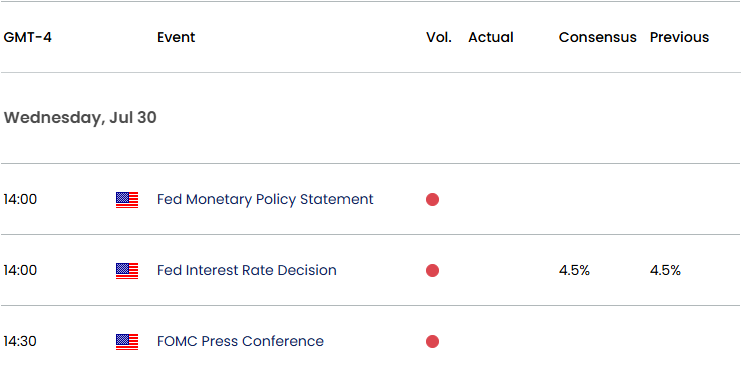Click 4.5% previous value for rate decision
Viewport: 742px width, 369px height.
(x=665, y=271)
